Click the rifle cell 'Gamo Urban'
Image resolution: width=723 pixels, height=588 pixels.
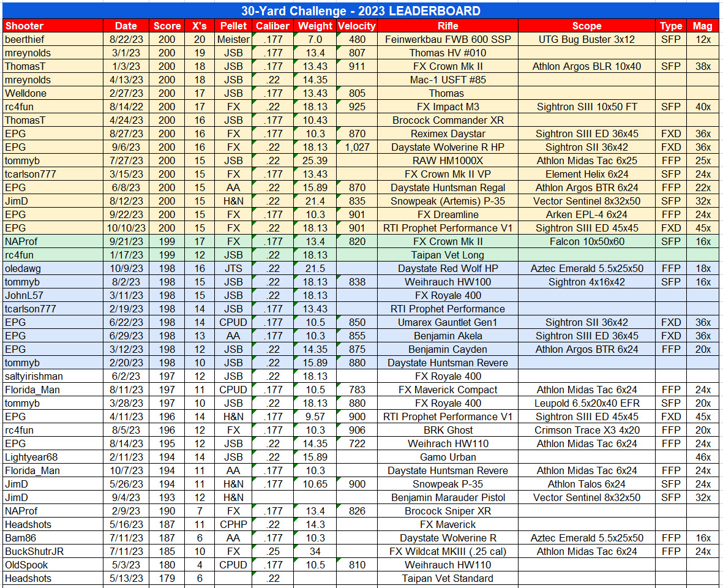[448, 457]
